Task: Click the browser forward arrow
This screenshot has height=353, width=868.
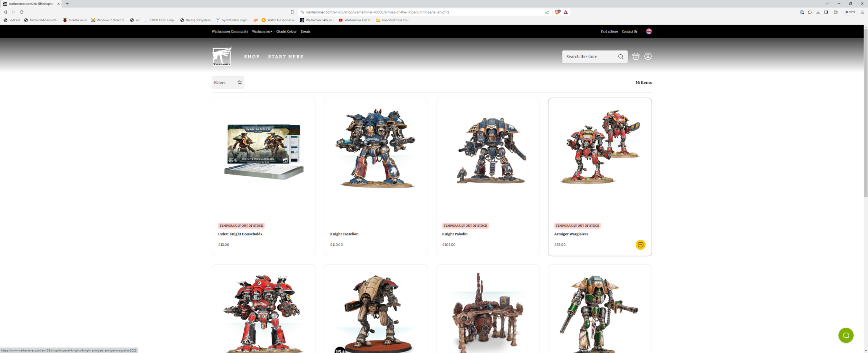Action: (x=13, y=12)
